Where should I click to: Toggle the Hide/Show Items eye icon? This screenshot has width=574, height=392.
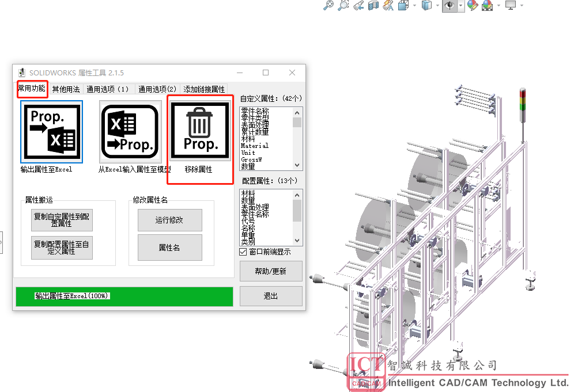tap(450, 6)
